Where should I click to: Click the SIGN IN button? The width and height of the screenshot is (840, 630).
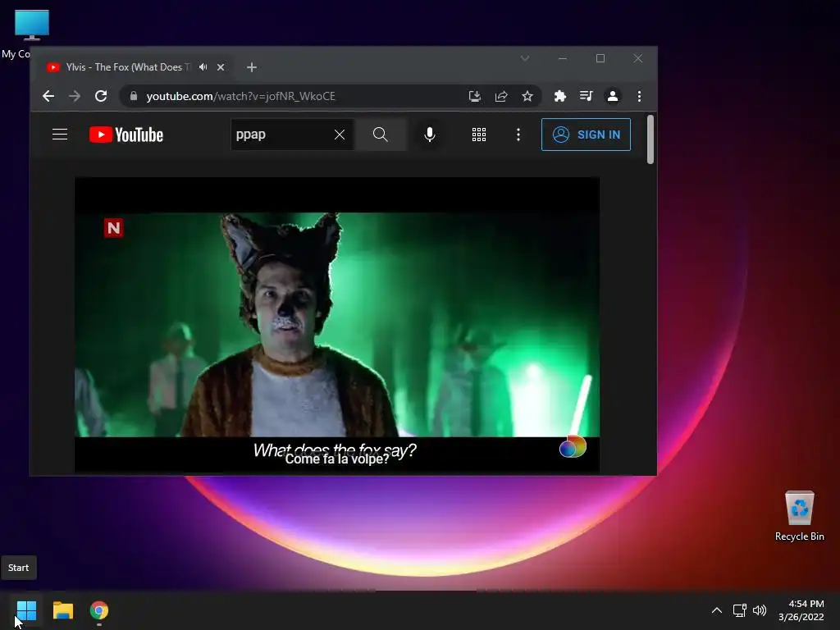[x=586, y=135]
